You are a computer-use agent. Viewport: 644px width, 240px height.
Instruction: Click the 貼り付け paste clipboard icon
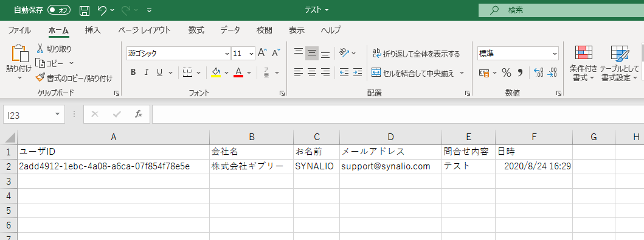[x=19, y=54]
